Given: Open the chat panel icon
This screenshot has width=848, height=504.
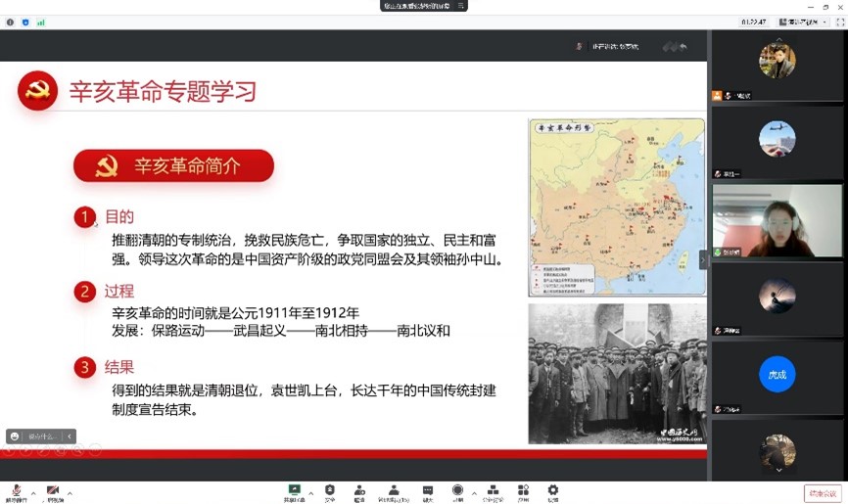Looking at the screenshot, I should click(x=428, y=490).
